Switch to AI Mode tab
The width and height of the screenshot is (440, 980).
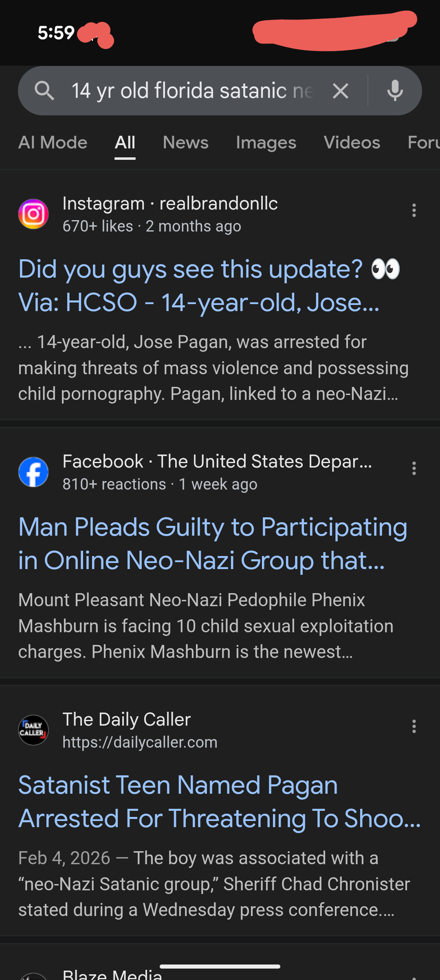(53, 143)
